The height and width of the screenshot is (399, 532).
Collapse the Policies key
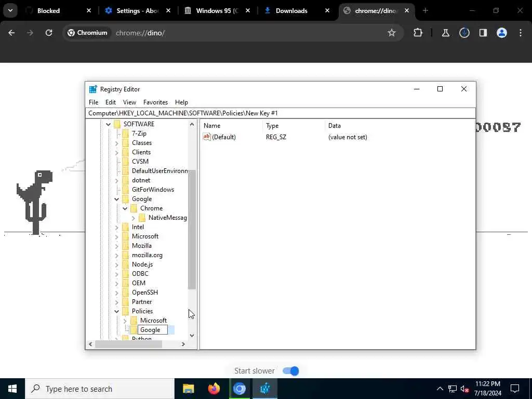pos(117,311)
